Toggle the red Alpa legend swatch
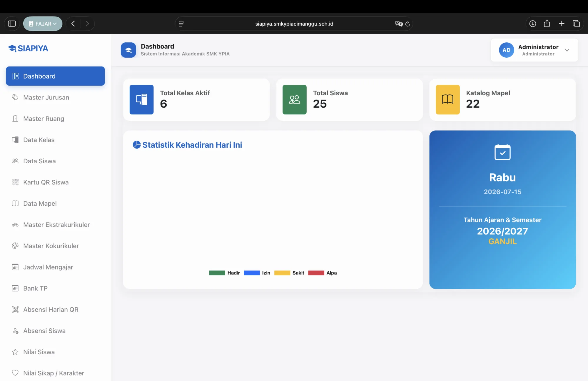The image size is (588, 381). pyautogui.click(x=316, y=273)
